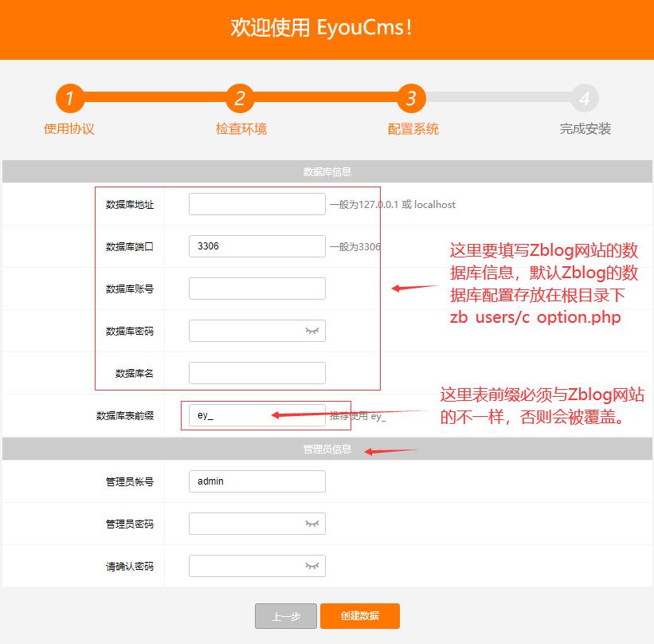654x644 pixels.
Task: Click step 2 circle for 检查环境
Action: tap(240, 99)
